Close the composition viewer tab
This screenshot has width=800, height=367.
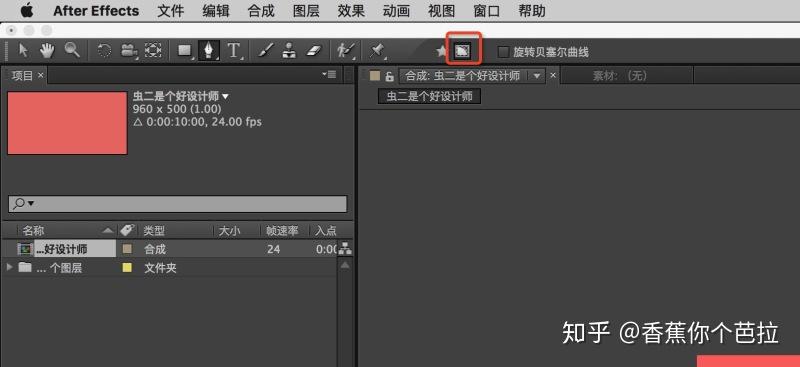pos(553,76)
